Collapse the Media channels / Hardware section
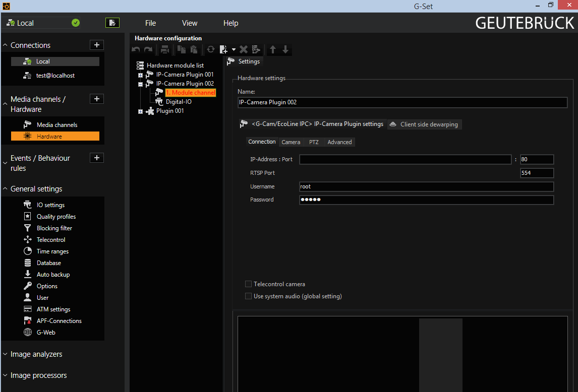 (x=5, y=104)
